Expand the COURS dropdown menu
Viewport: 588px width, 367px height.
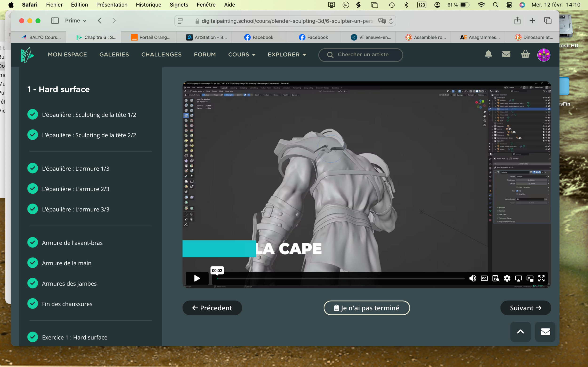(x=242, y=54)
